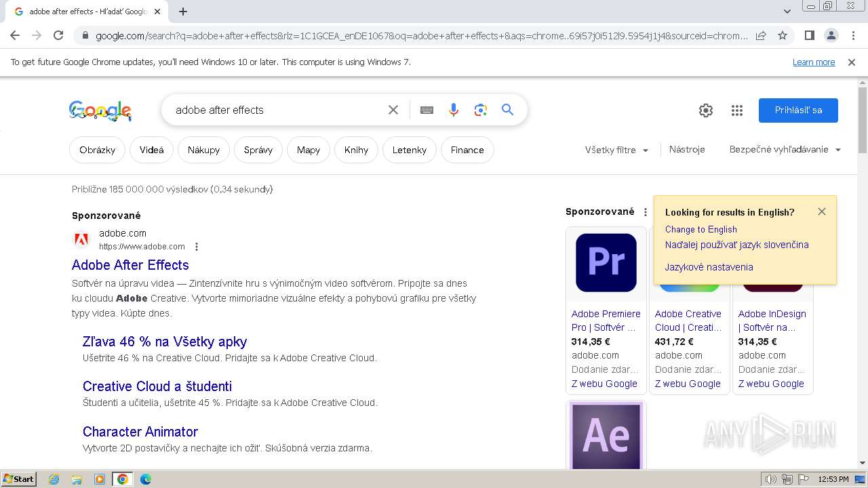Clear the search box text
Image resolution: width=868 pixels, height=488 pixels.
[393, 110]
